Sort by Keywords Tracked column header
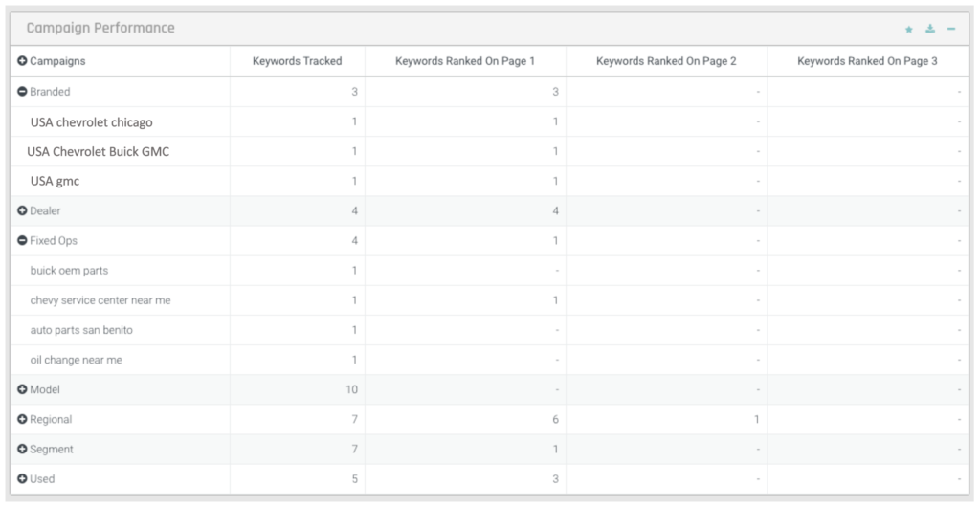 pyautogui.click(x=297, y=61)
